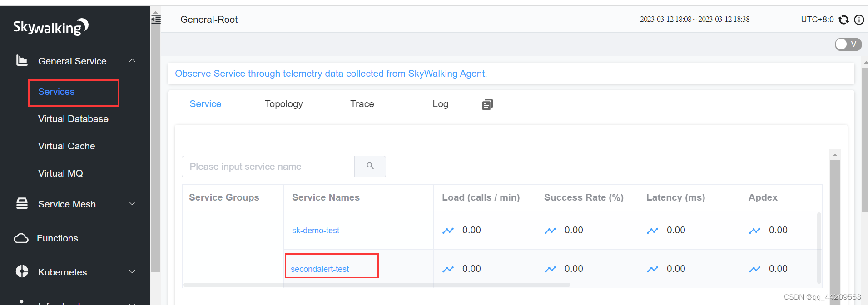This screenshot has height=305, width=868.
Task: Click Apdex trend icon for secondalert-test
Action: pos(754,269)
